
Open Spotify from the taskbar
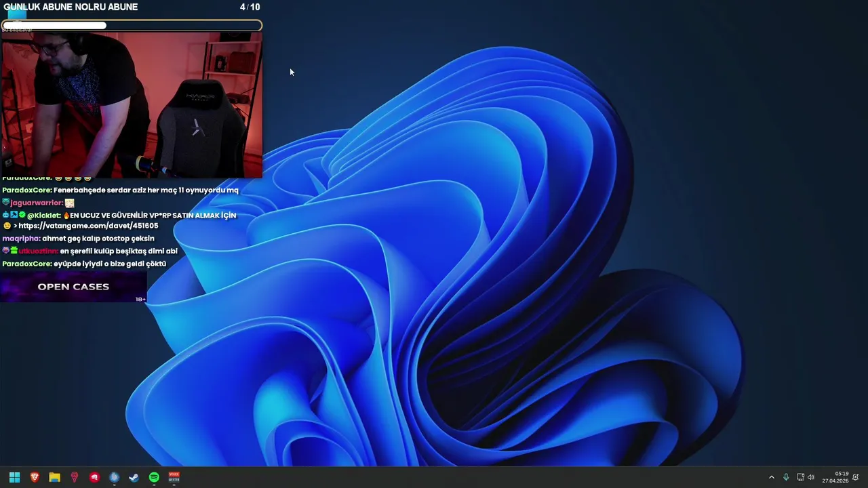click(x=154, y=477)
